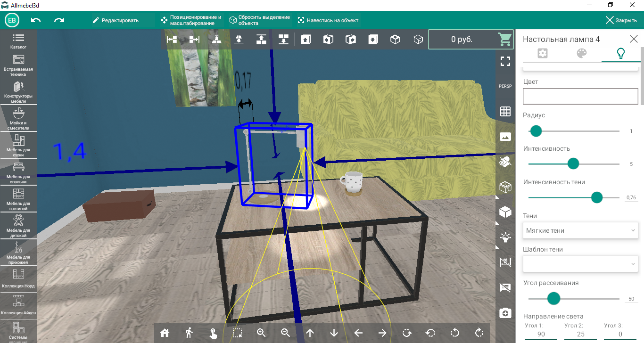This screenshot has width=644, height=343.
Task: Enable walk mode with the person icon
Action: coord(189,333)
